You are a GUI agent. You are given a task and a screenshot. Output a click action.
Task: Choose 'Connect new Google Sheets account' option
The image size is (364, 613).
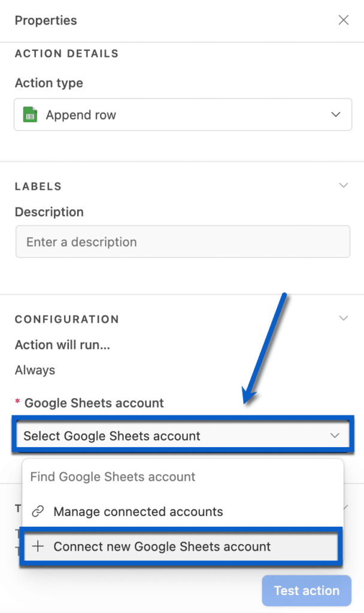click(162, 547)
